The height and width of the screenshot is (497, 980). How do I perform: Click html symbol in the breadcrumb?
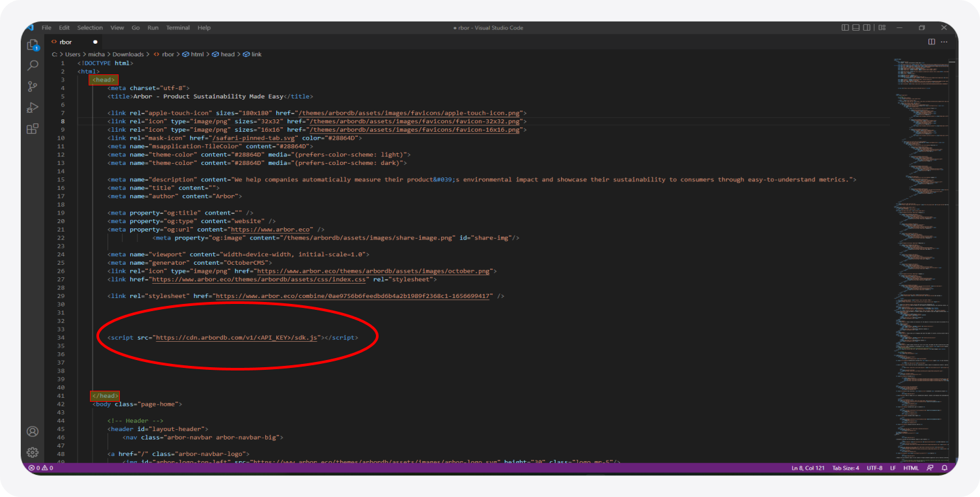193,54
